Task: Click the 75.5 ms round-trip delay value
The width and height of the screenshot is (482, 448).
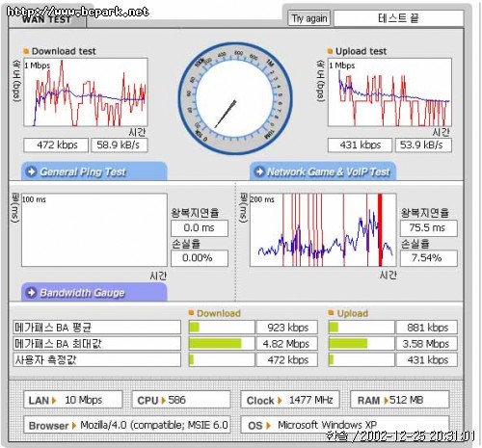Action: 429,228
